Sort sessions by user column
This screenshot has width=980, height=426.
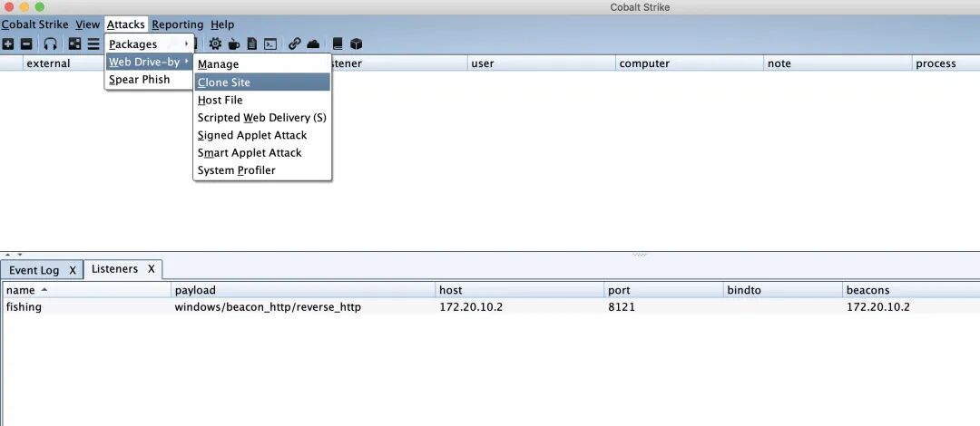pyautogui.click(x=541, y=63)
